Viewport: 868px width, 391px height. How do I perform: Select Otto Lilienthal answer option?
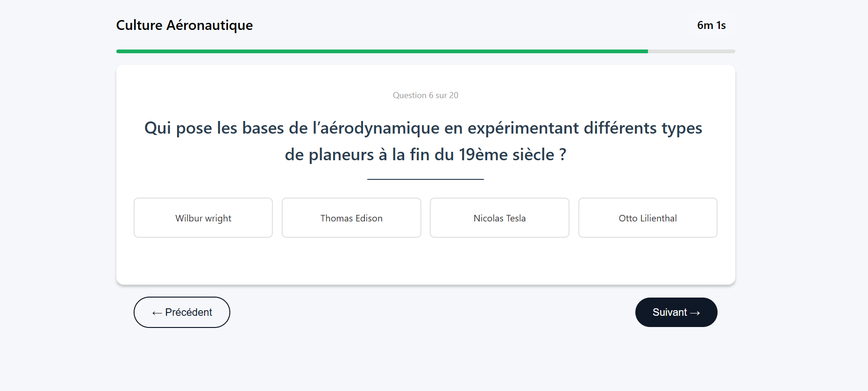click(647, 218)
